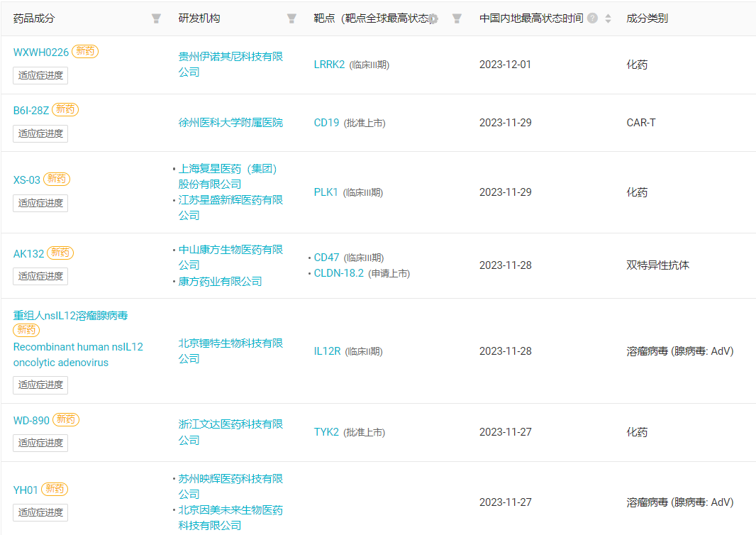Select CAR-T category cell

click(x=641, y=123)
